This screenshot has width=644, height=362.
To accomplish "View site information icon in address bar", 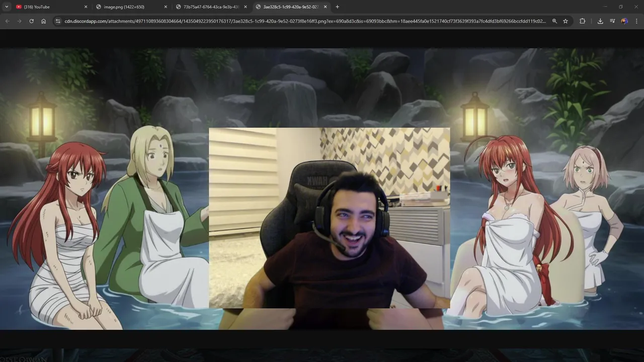I will click(58, 21).
